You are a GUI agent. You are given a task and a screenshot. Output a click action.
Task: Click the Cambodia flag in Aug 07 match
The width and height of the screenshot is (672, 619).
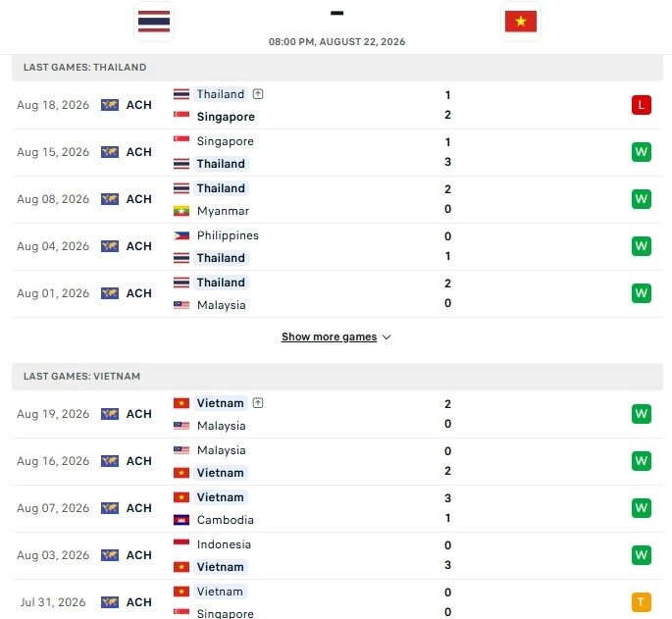[x=181, y=520]
